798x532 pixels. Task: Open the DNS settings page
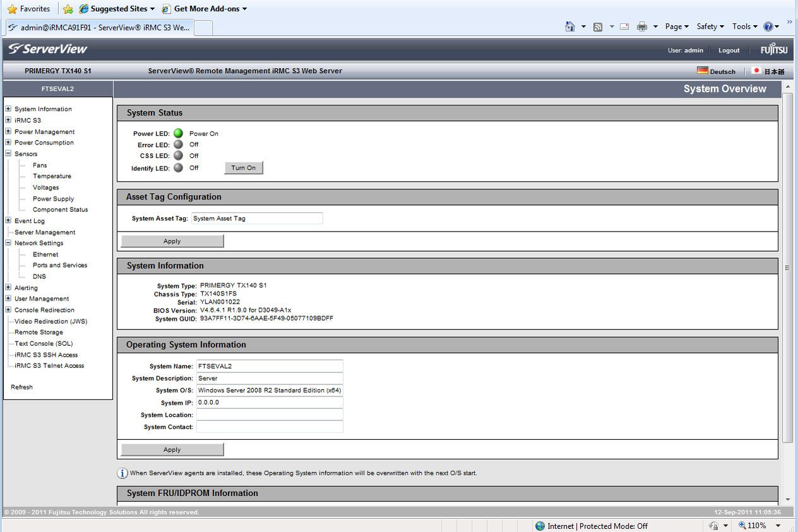[39, 276]
